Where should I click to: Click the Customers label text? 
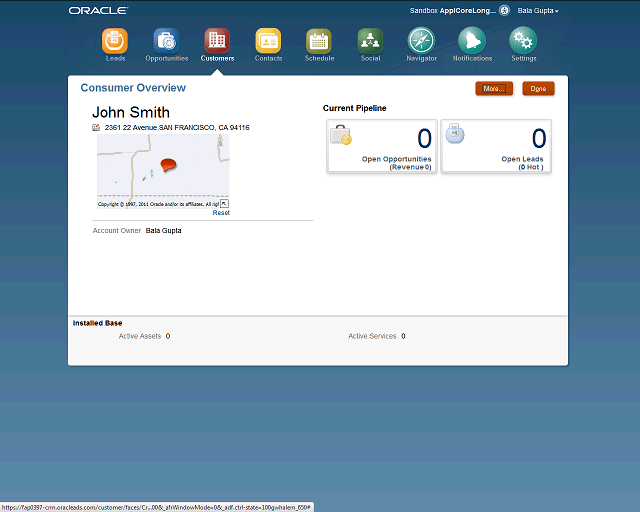[218, 58]
